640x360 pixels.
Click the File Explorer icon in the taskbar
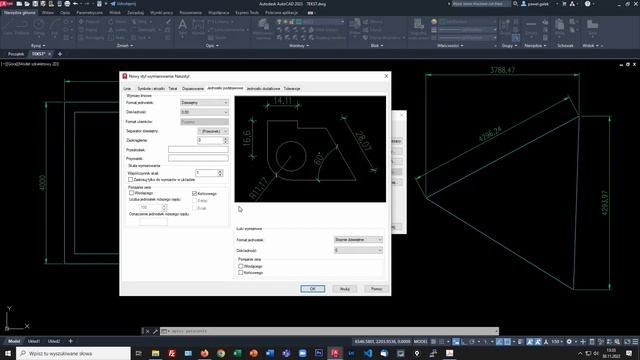coord(156,353)
